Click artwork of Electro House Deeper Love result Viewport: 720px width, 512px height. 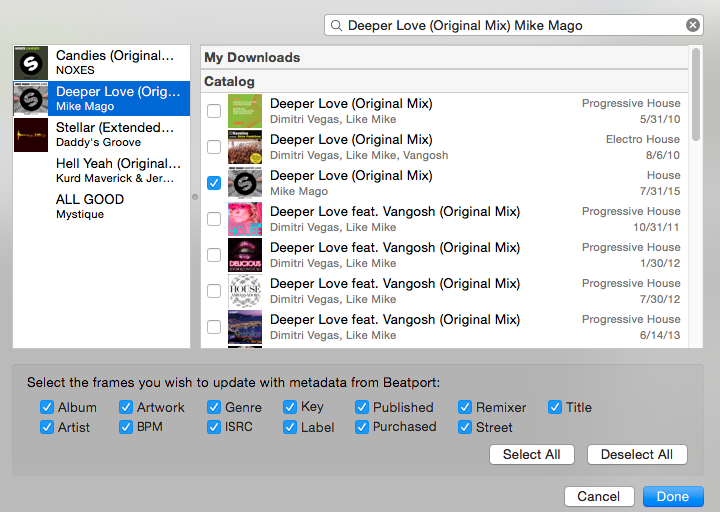(x=245, y=147)
